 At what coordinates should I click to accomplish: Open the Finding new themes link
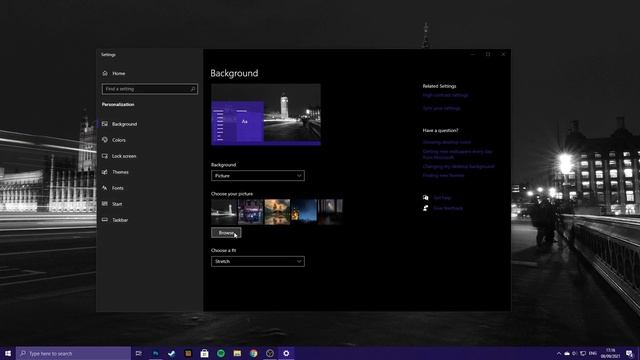[443, 176]
